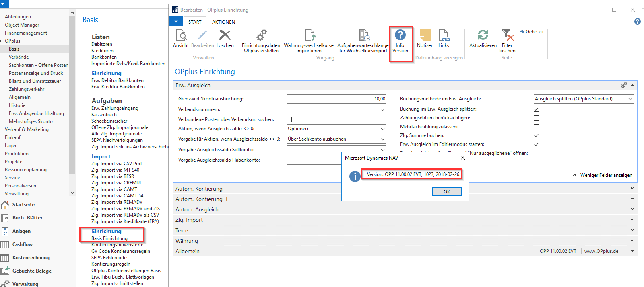644x287 pixels.
Task: Open Aufgabenwarteschlange für Wechselkursimport
Action: pyautogui.click(x=363, y=35)
